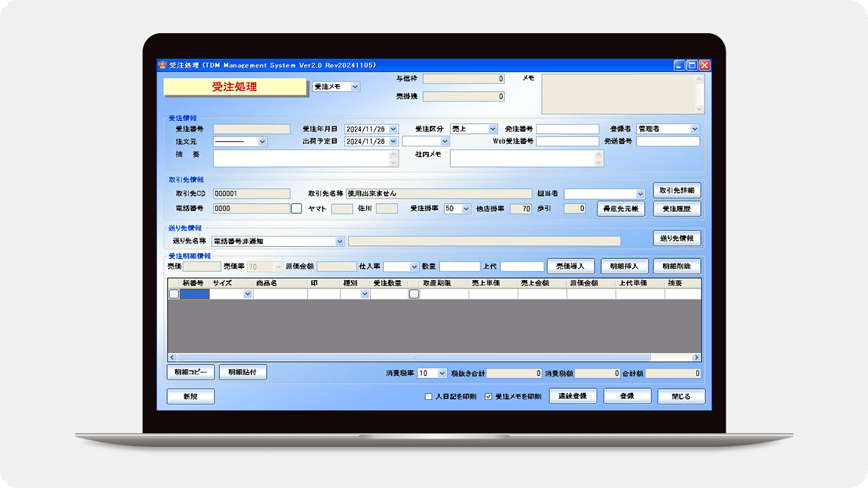Screen dimensions: 868x488
Task: Expand the 受注区分 dropdown showing 売上
Action: click(x=493, y=129)
